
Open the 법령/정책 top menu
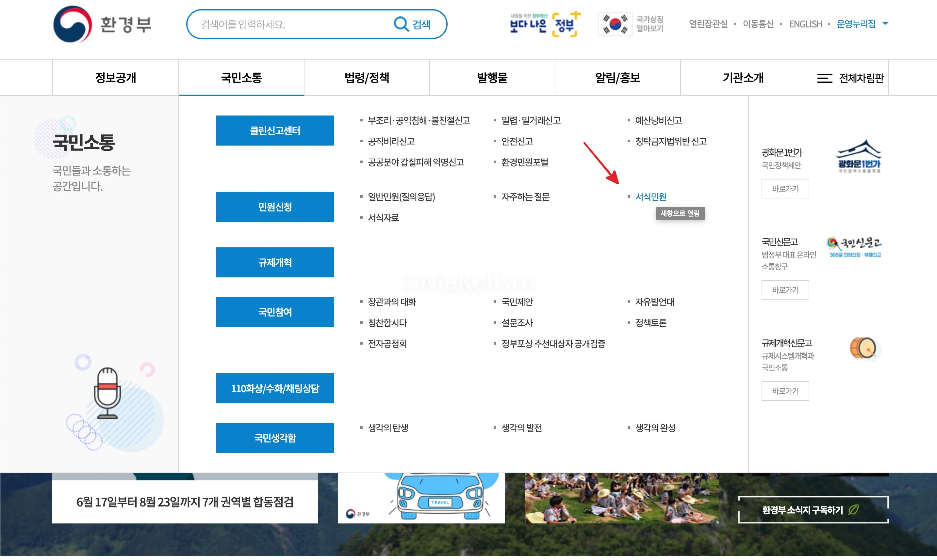(x=366, y=78)
